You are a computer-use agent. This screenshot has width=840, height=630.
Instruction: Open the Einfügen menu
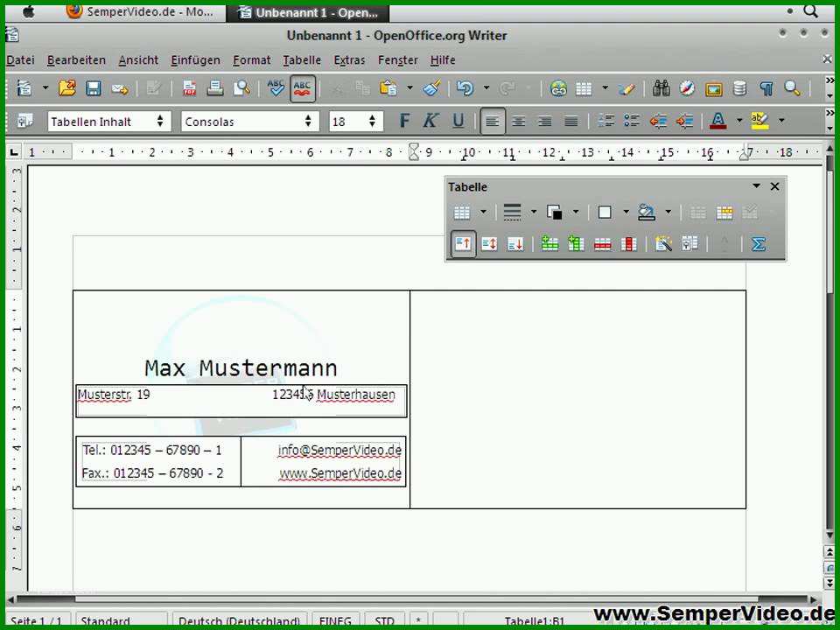(x=195, y=60)
